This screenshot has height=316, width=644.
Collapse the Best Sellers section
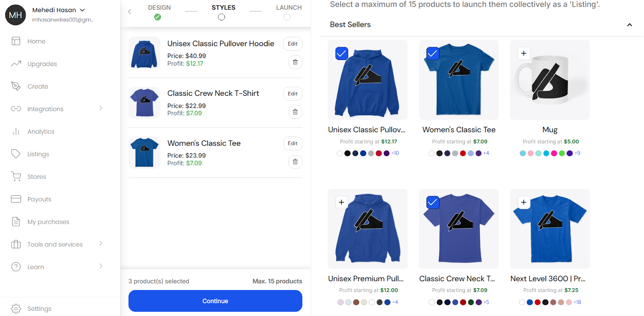[630, 25]
